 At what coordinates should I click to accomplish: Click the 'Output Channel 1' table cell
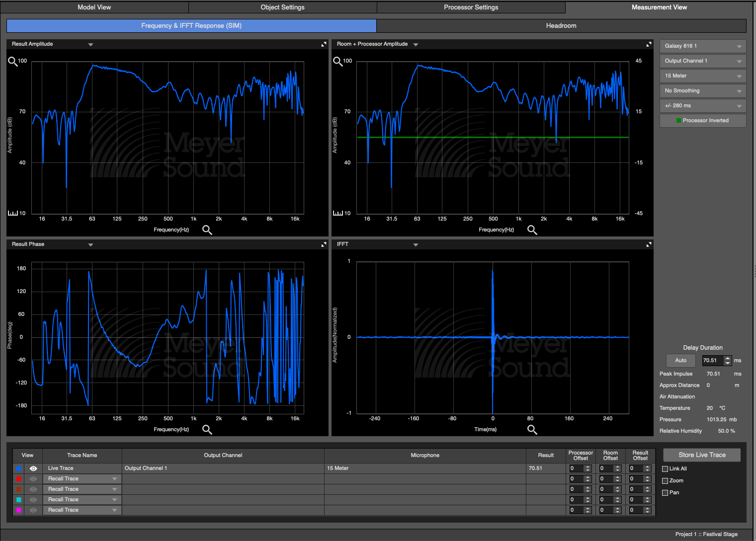pos(223,468)
